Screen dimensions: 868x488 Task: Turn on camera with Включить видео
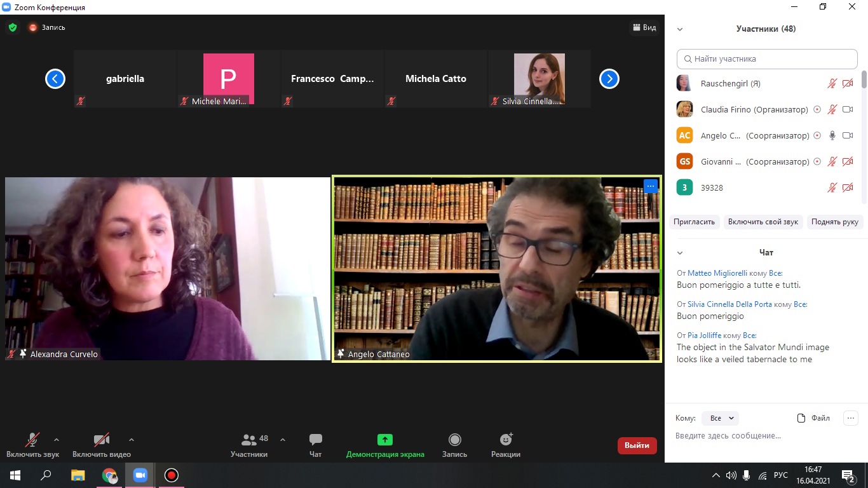click(x=102, y=440)
